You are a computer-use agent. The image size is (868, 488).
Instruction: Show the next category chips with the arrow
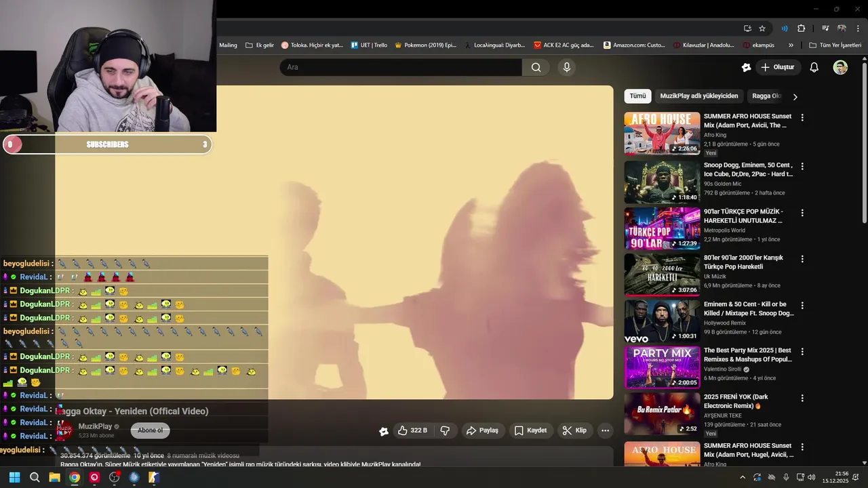tap(795, 96)
